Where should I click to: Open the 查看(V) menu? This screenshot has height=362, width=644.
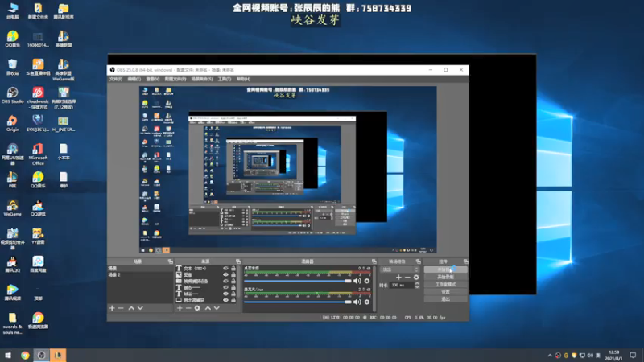(x=152, y=79)
